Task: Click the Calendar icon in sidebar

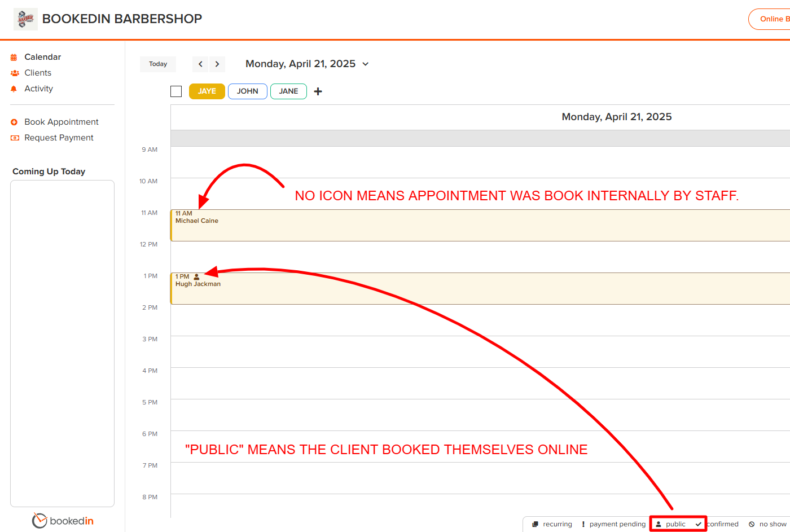Action: 14,58
